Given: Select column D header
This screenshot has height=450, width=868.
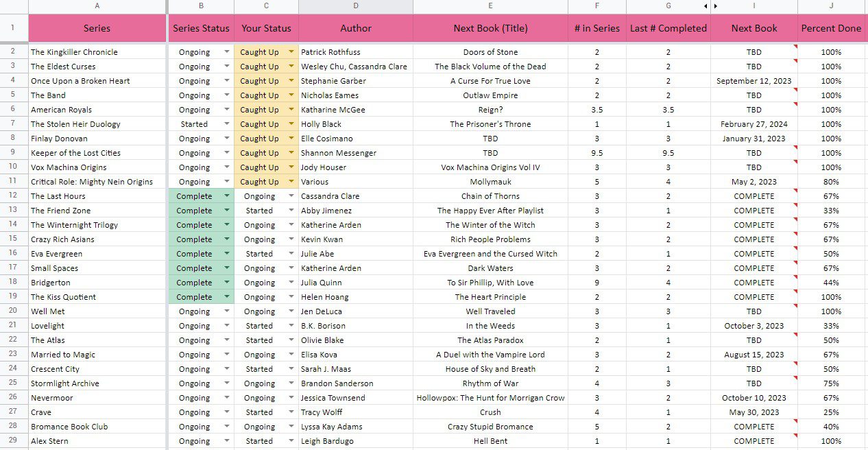Looking at the screenshot, I should point(356,6).
